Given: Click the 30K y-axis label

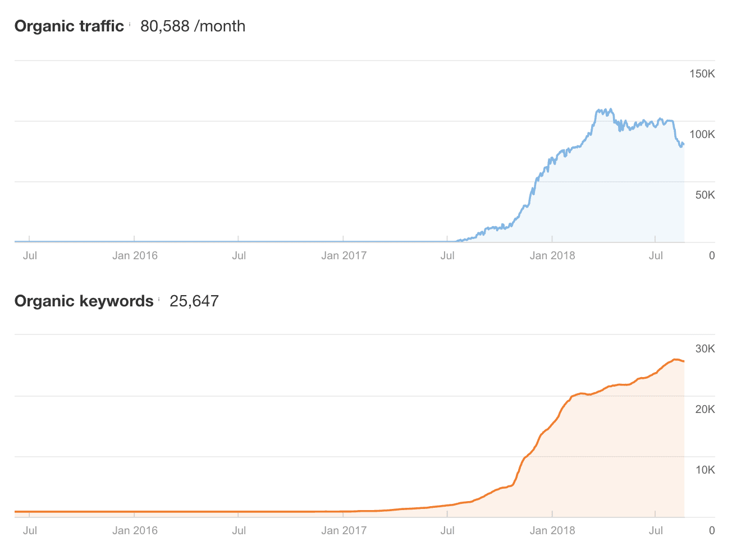Looking at the screenshot, I should coord(705,349).
